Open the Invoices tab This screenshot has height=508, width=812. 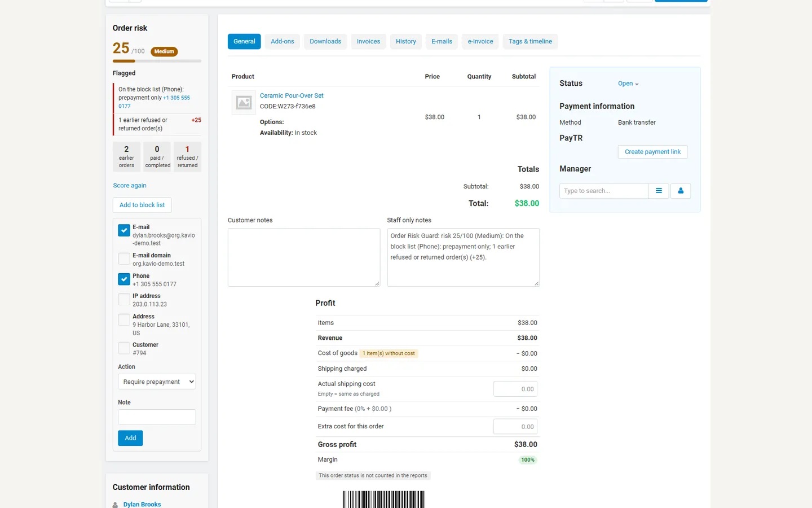tap(368, 41)
